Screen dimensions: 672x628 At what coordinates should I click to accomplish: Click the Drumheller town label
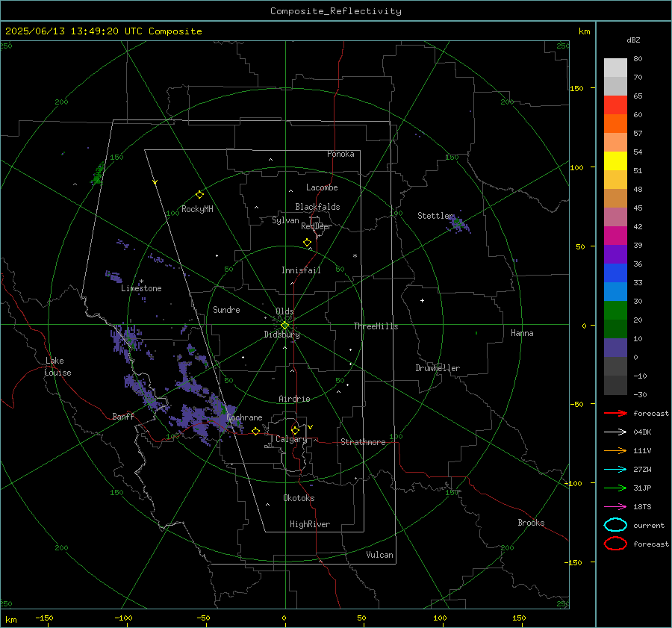(438, 368)
